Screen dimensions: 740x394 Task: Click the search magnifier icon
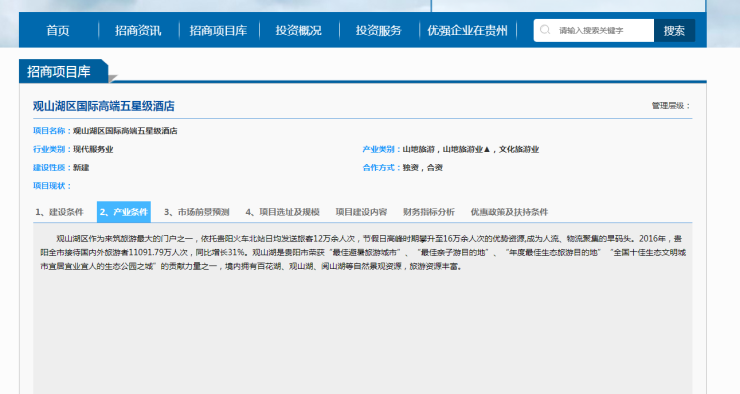[x=545, y=30]
